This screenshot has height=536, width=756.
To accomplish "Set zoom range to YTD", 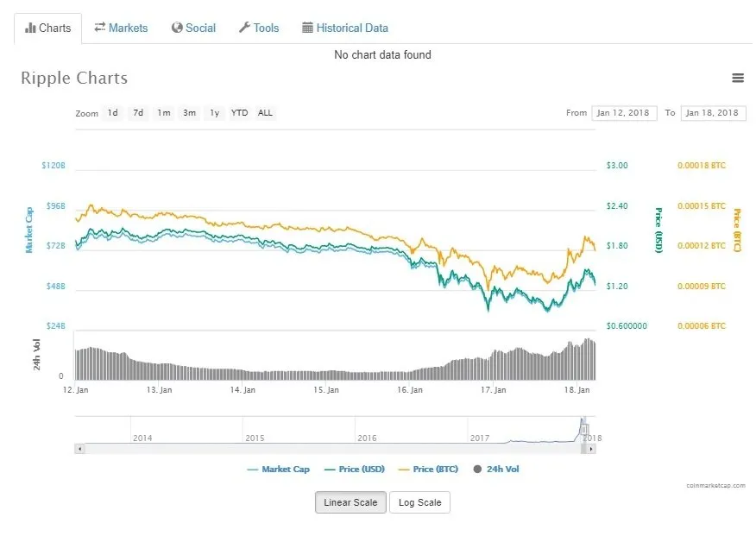I will pyautogui.click(x=239, y=113).
